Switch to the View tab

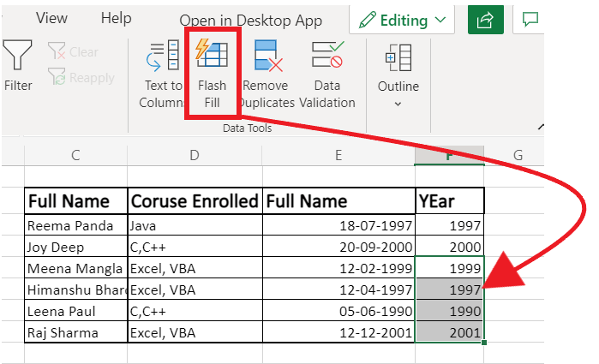click(51, 18)
